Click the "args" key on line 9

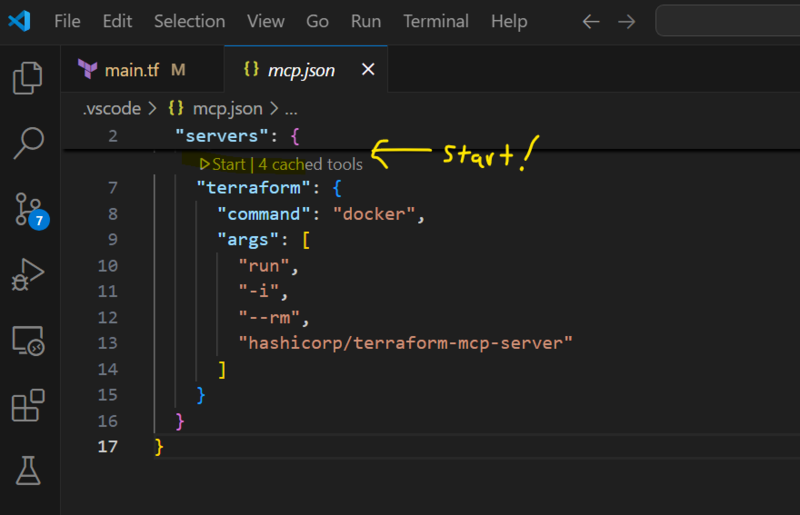pyautogui.click(x=248, y=240)
